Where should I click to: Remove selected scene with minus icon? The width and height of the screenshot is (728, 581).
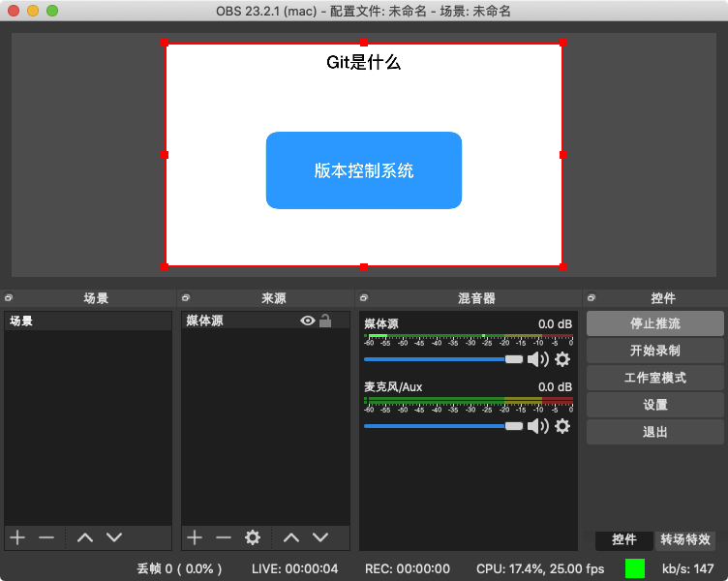coord(46,537)
